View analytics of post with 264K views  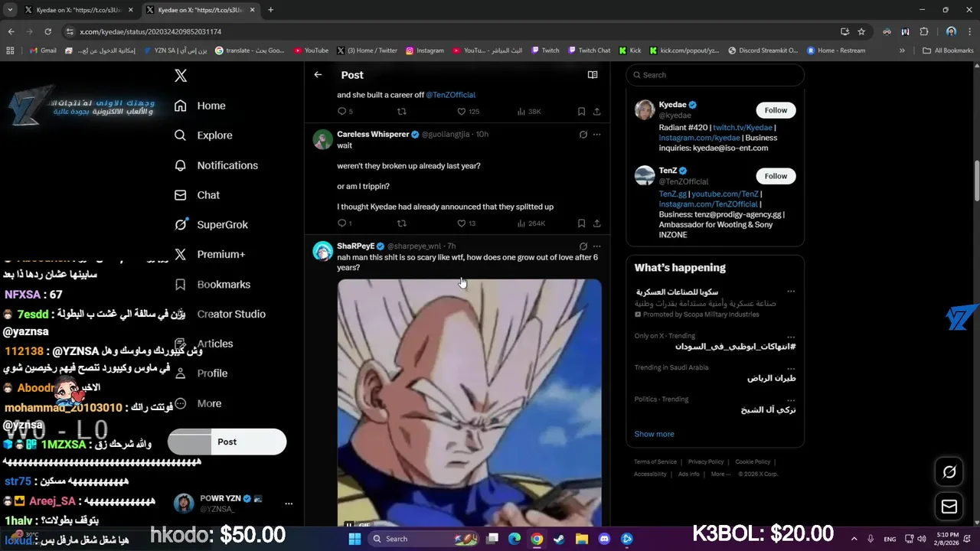[x=531, y=223]
